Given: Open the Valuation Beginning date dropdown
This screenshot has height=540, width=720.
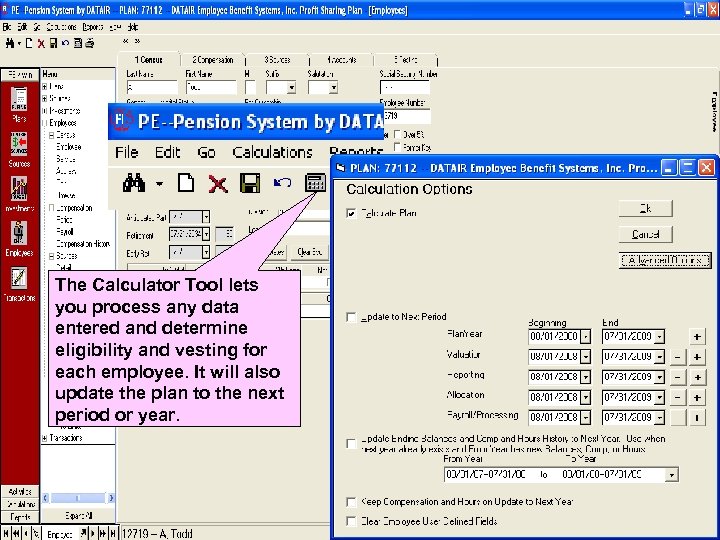Looking at the screenshot, I should click(585, 356).
